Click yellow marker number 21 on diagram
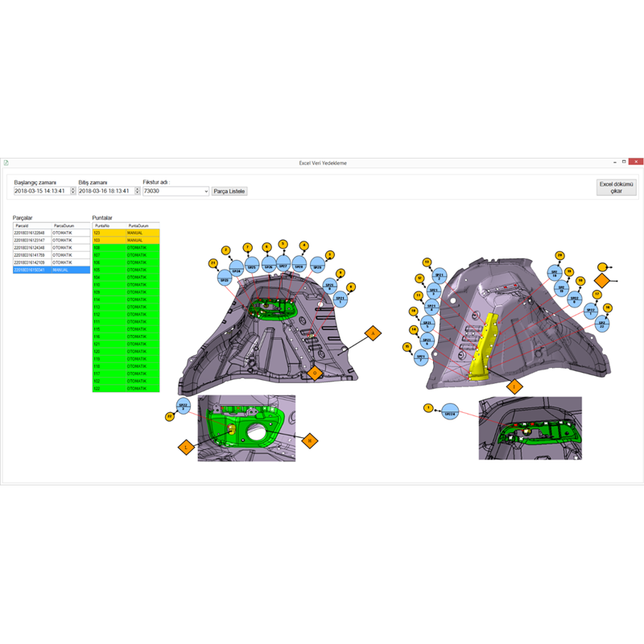This screenshot has height=644, width=644. pyautogui.click(x=213, y=263)
